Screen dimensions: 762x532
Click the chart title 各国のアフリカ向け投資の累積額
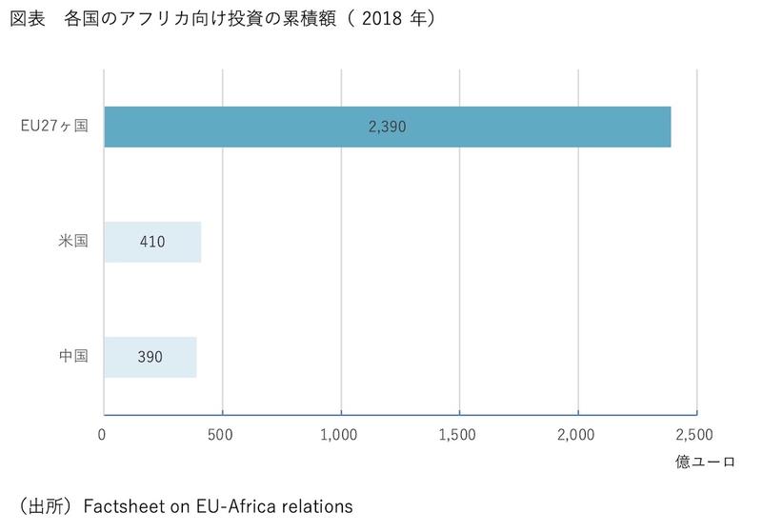coord(196,18)
